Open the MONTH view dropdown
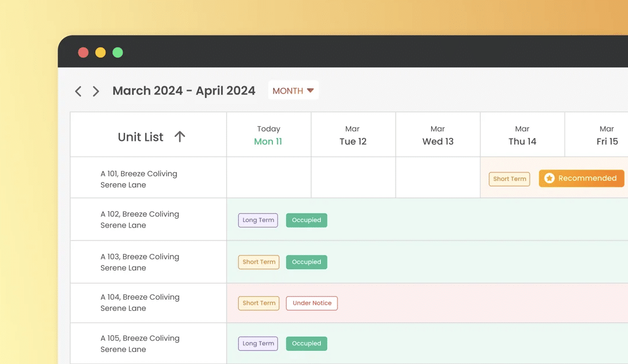This screenshot has width=628, height=364. 293,91
